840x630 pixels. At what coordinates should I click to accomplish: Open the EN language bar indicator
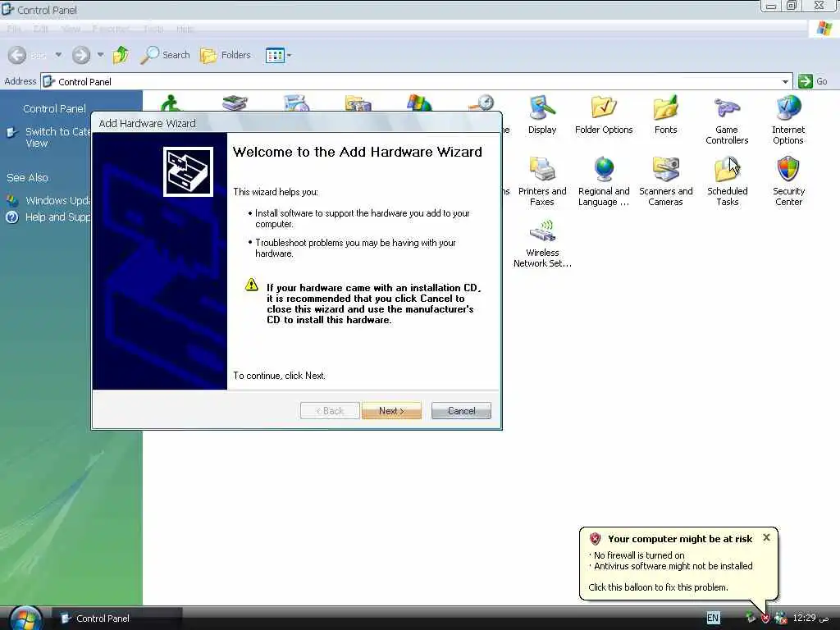click(x=713, y=618)
